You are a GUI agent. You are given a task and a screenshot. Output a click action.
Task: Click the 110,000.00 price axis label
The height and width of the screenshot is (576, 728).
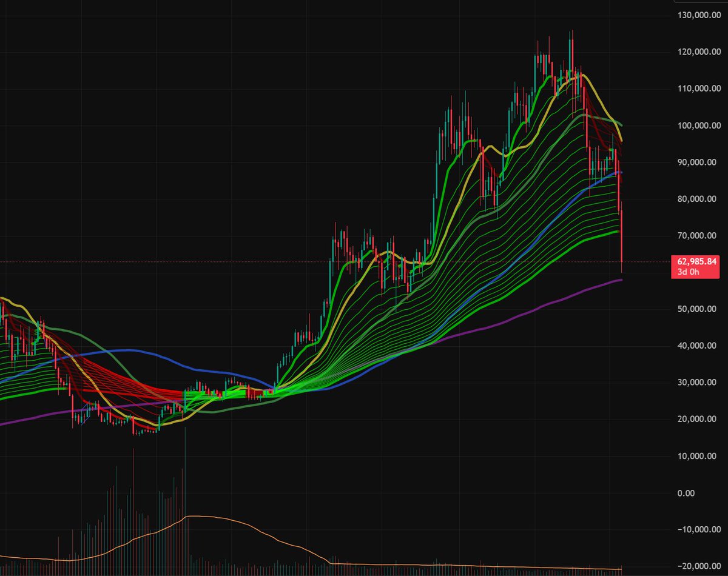click(698, 89)
